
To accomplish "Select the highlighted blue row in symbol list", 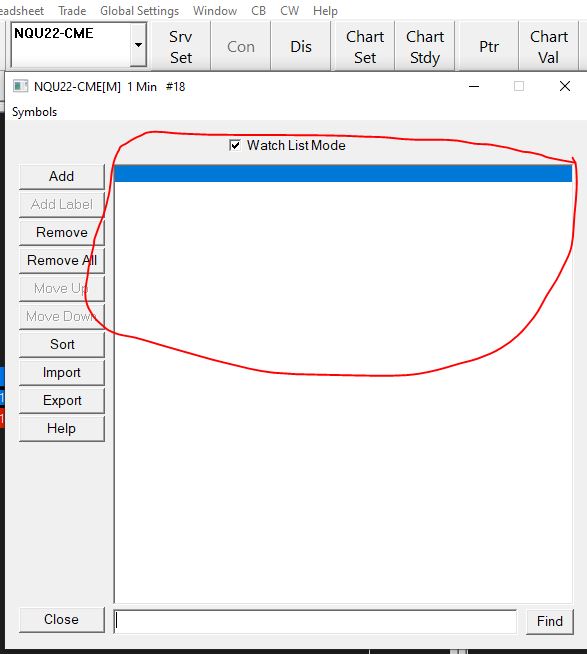I will [343, 174].
